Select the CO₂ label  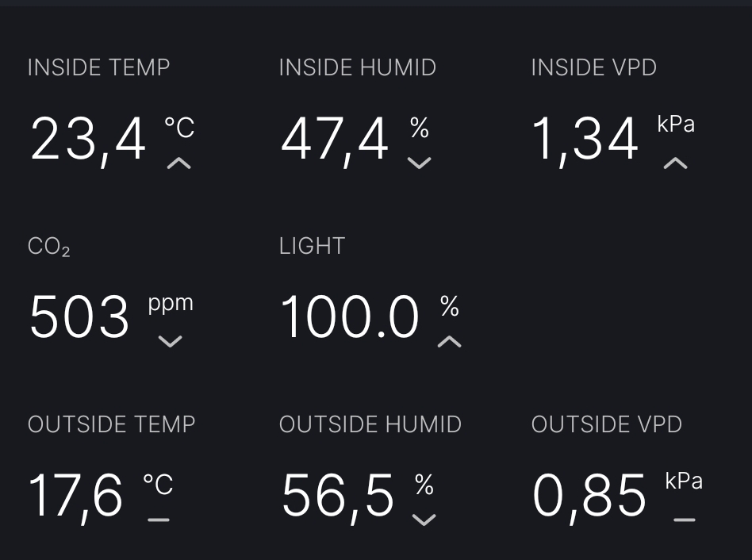48,247
